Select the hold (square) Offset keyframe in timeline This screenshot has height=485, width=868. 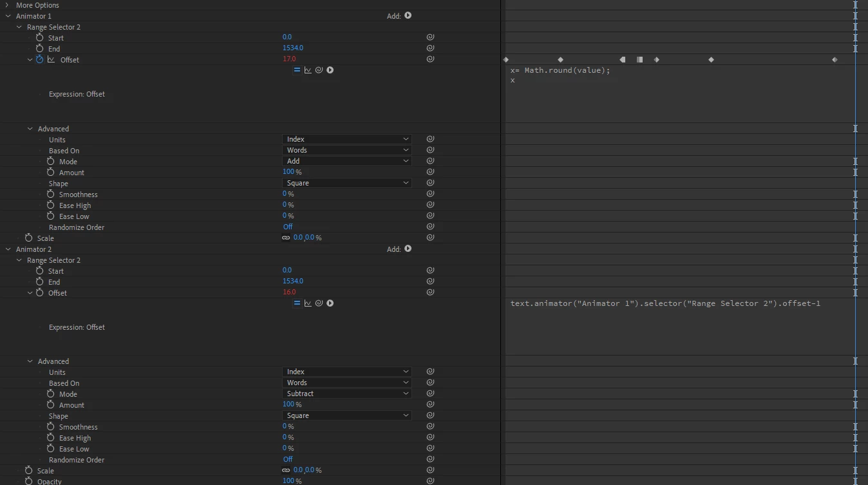639,59
